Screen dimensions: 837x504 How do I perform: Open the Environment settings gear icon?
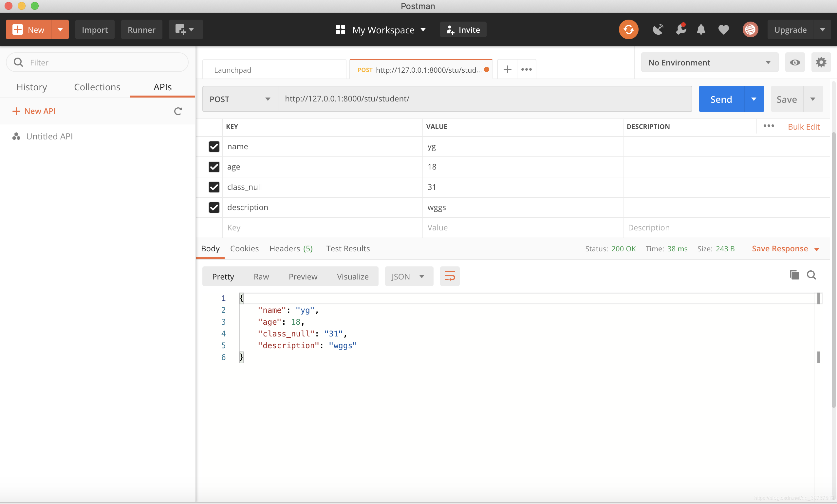click(822, 62)
